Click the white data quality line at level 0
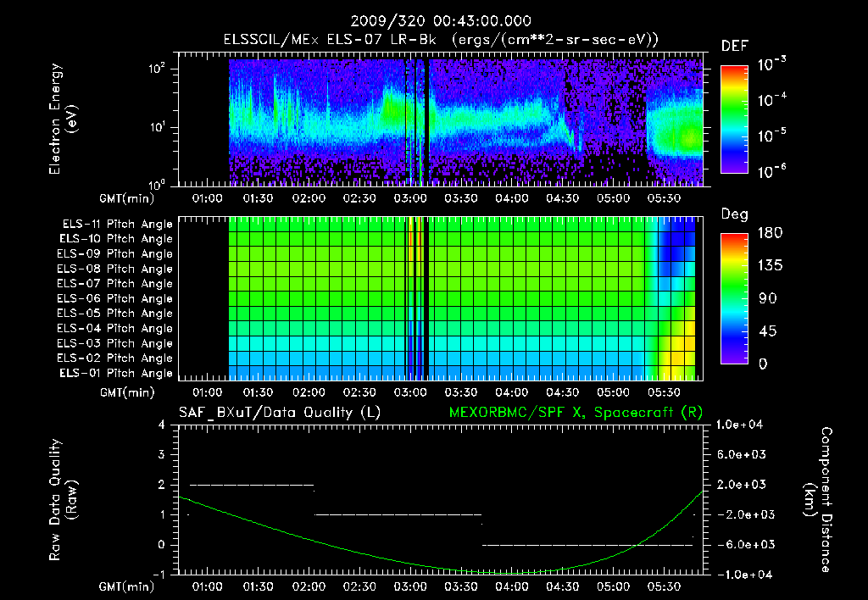 (x=587, y=545)
